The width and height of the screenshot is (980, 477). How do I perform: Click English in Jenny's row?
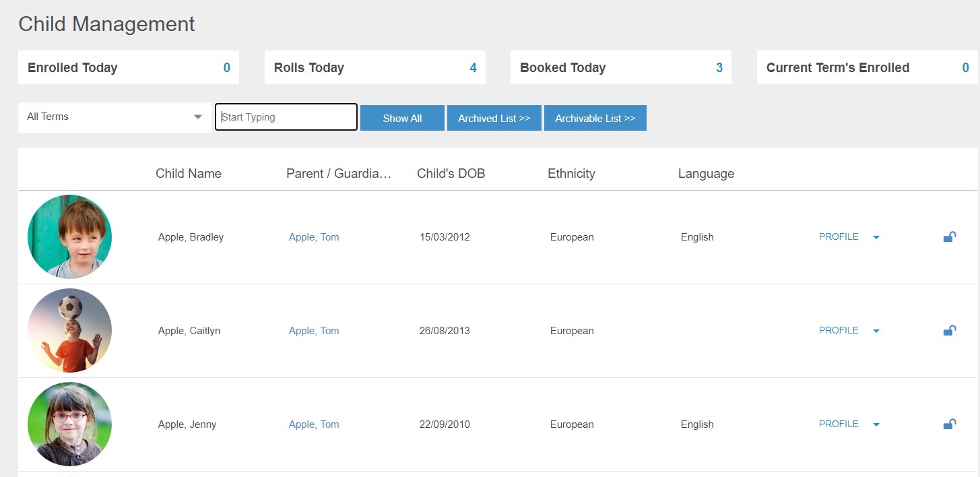coord(697,424)
